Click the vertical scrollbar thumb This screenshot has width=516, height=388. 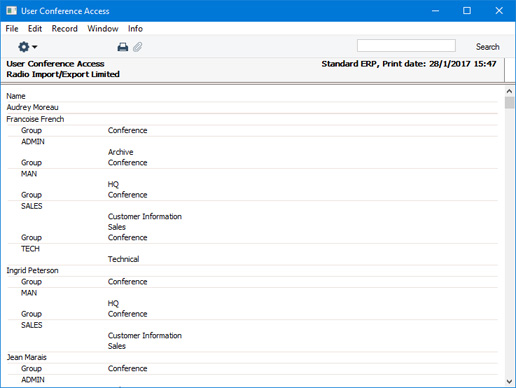[x=509, y=103]
